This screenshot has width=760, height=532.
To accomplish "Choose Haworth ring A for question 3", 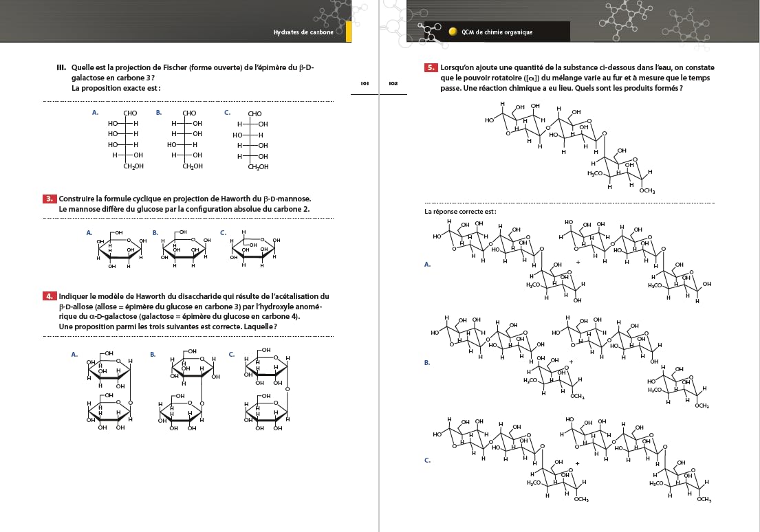I will [x=121, y=250].
